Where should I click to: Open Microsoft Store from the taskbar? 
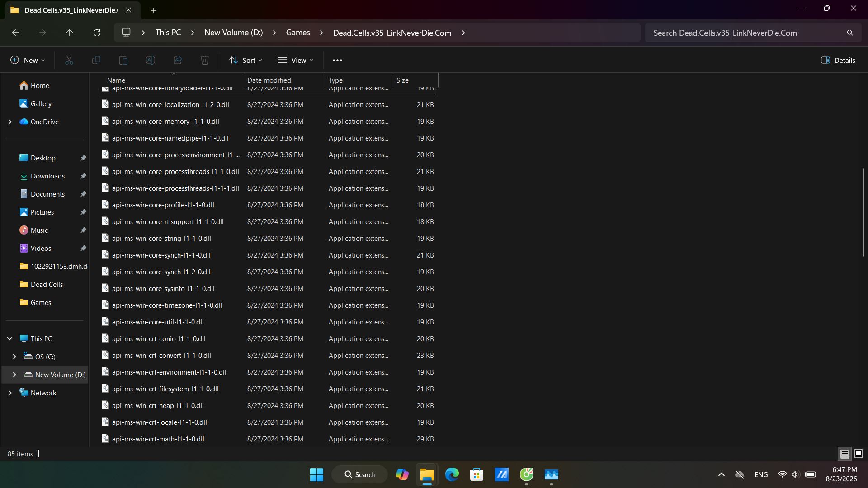(476, 474)
